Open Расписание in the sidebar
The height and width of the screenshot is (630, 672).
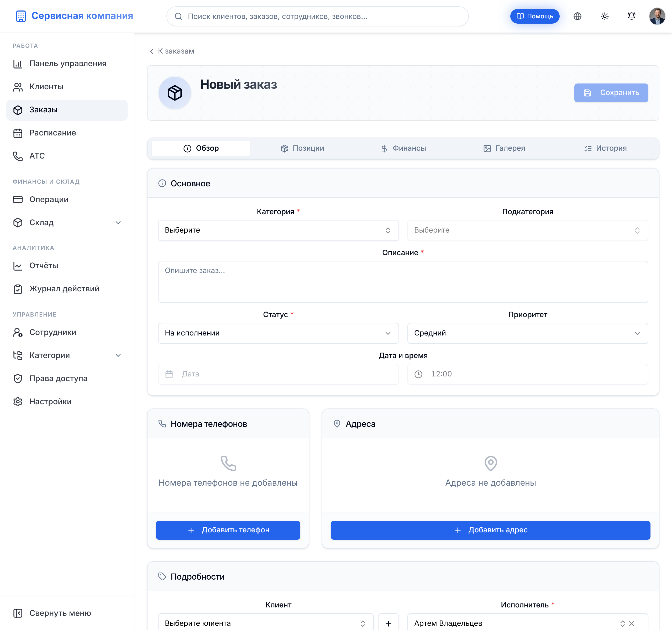tap(67, 133)
